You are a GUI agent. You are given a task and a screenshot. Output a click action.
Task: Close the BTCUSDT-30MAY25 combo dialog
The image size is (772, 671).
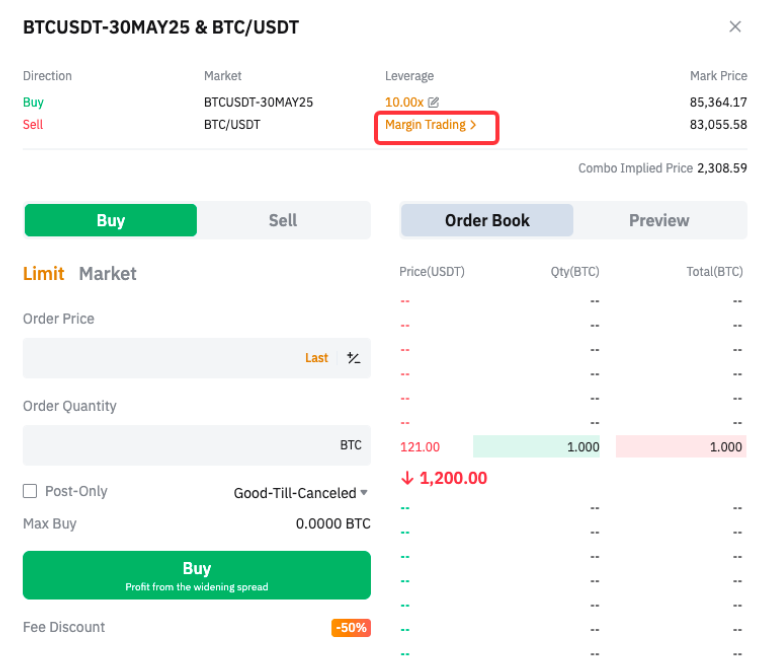tap(735, 27)
